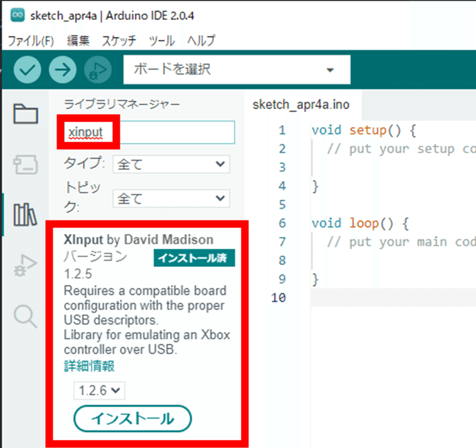Open the タイプ filter dropdown
The width and height of the screenshot is (476, 448).
[171, 164]
